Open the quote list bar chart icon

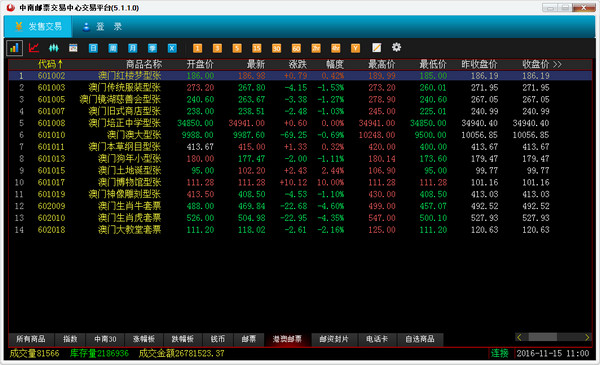click(15, 48)
